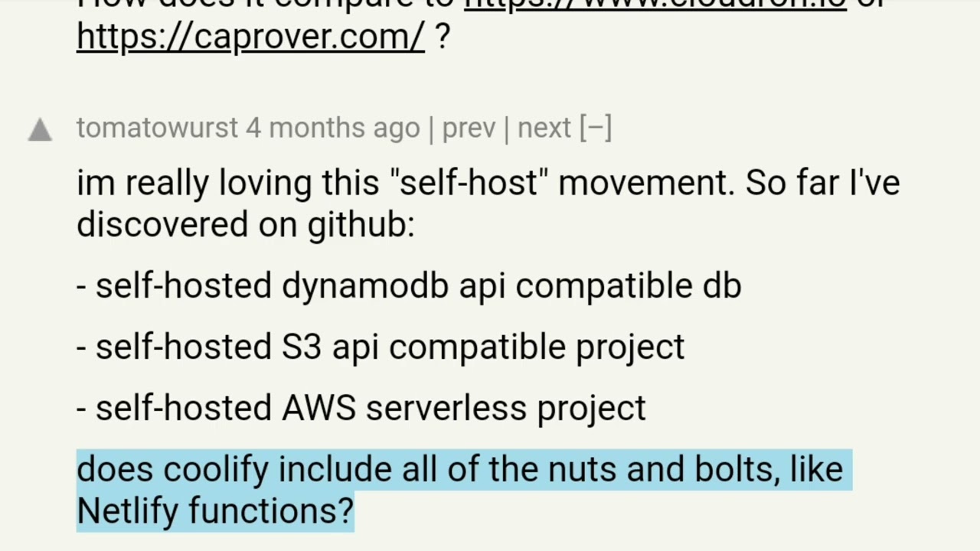Upvote the tomatowurst comment

pos(40,130)
